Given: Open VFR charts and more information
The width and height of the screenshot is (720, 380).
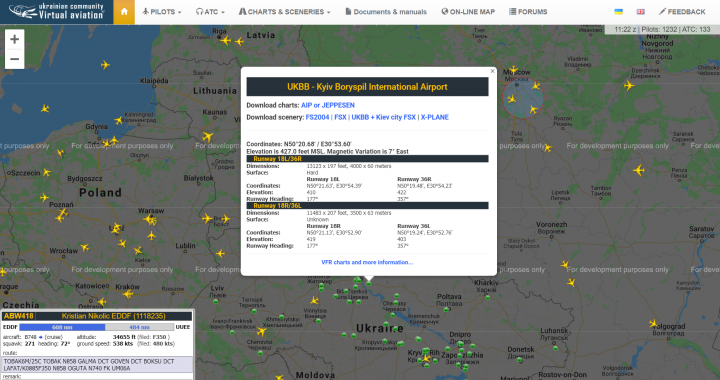Looking at the screenshot, I should pyautogui.click(x=367, y=263).
